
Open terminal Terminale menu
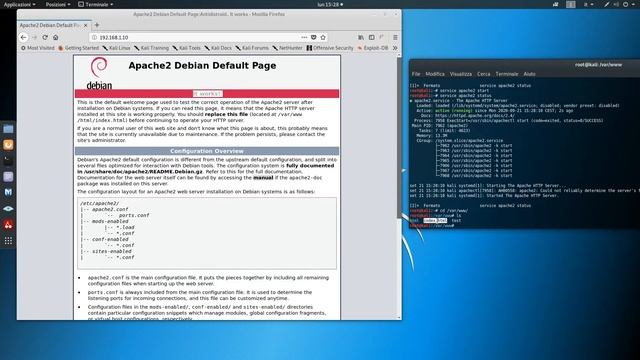(507, 74)
